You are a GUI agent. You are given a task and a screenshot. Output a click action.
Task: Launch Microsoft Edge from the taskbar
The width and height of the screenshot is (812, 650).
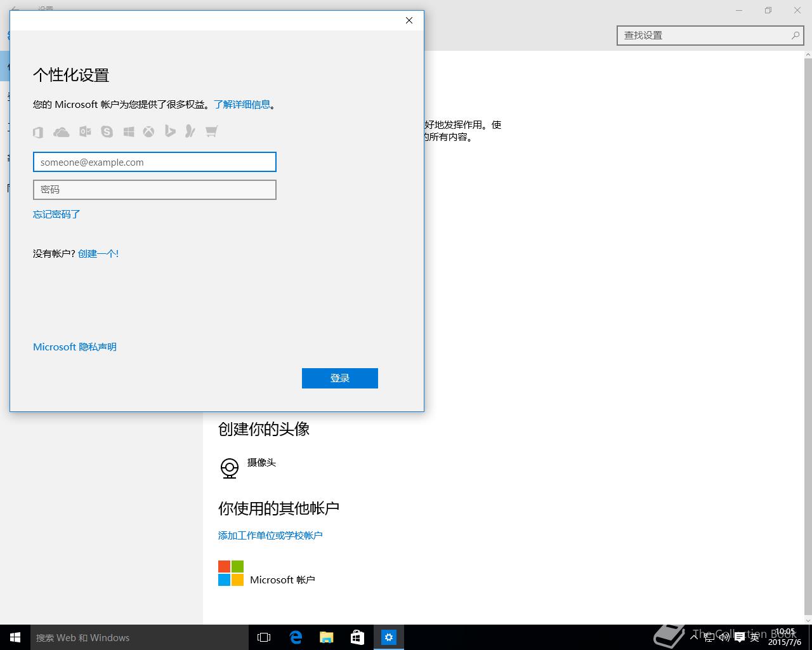point(296,637)
